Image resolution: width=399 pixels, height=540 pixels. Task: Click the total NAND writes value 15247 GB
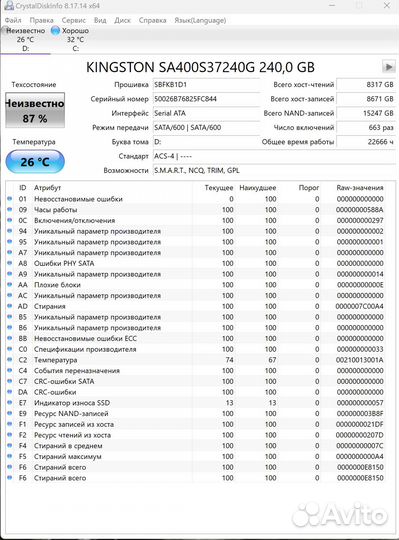(x=366, y=113)
